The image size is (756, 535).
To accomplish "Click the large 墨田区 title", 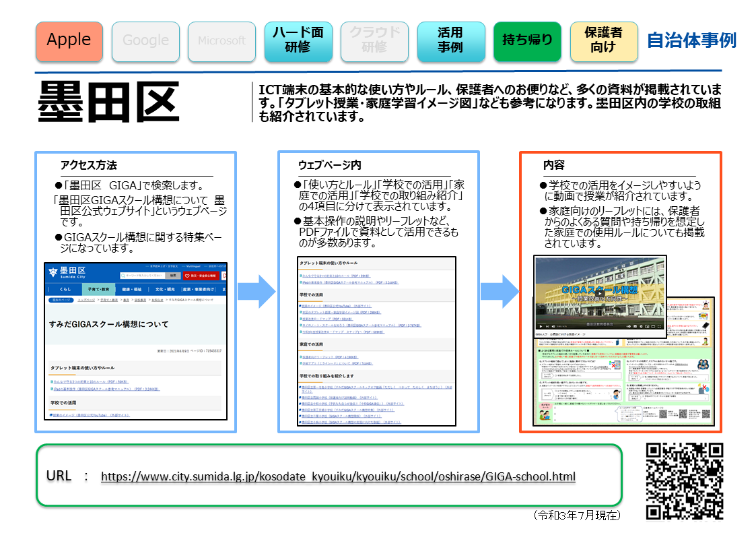I will tap(109, 102).
